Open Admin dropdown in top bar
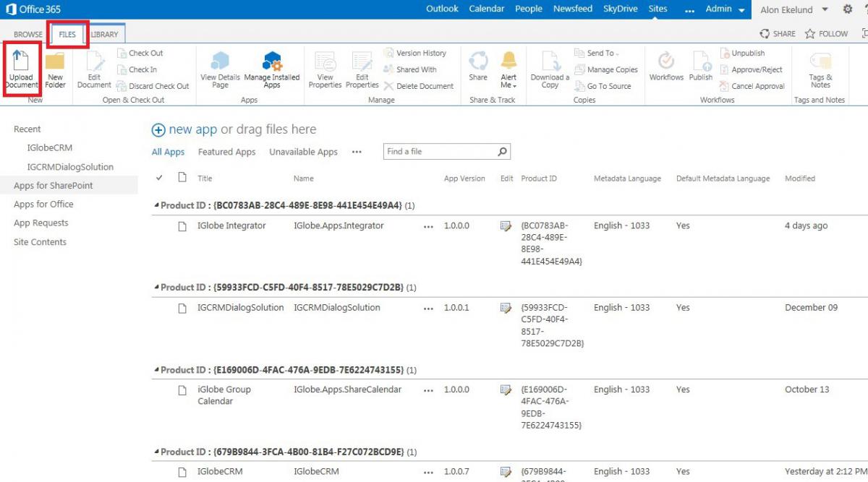Image resolution: width=868 pixels, height=482 pixels. click(726, 9)
